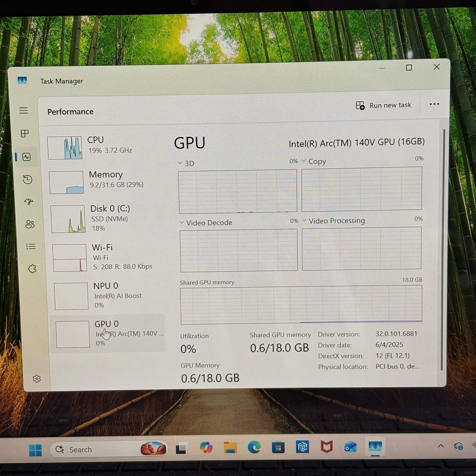Open the hamburger navigation menu
Image resolution: width=476 pixels, height=476 pixels.
point(24,110)
